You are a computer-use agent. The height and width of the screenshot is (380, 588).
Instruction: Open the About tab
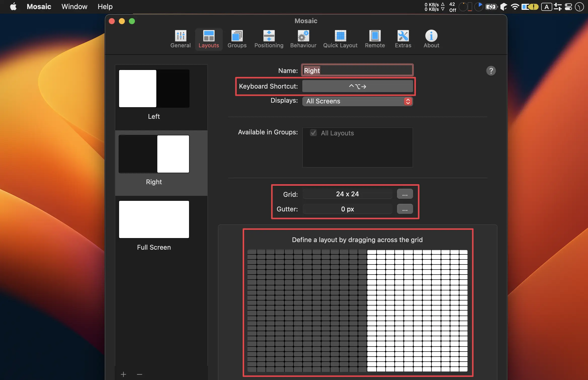[431, 39]
